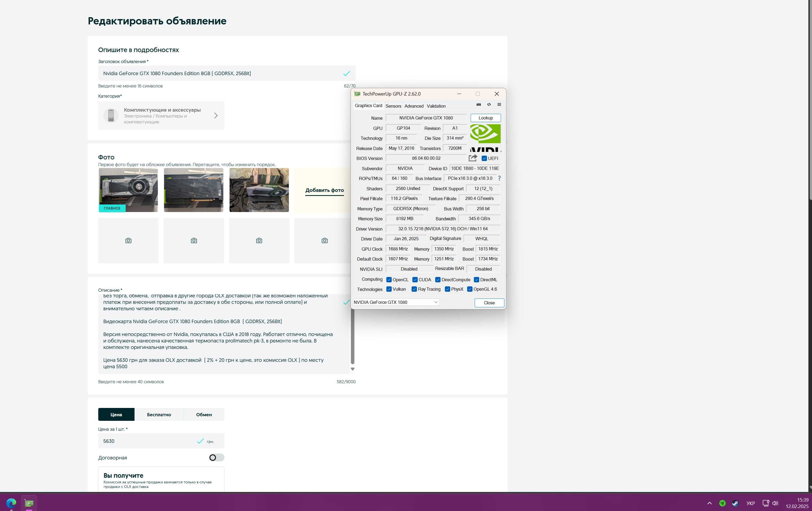
Task: Click the listing title input field
Action: pos(227,73)
